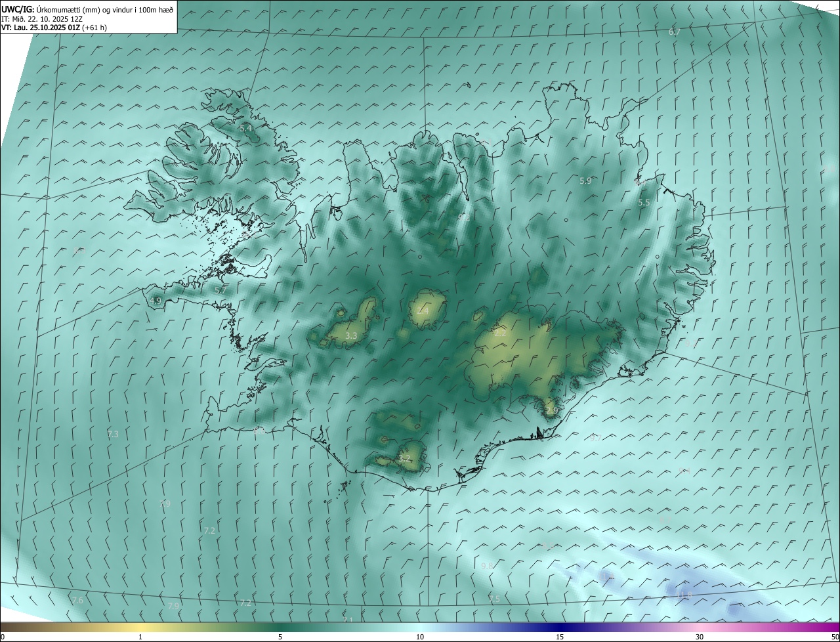Click the "(+61 h)" forecast offset text

click(x=94, y=28)
